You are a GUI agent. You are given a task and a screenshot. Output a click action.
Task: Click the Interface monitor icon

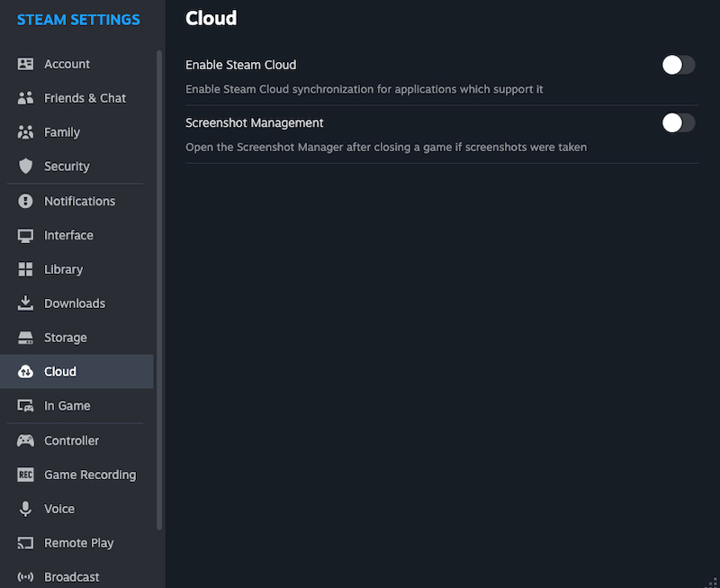[x=25, y=235]
